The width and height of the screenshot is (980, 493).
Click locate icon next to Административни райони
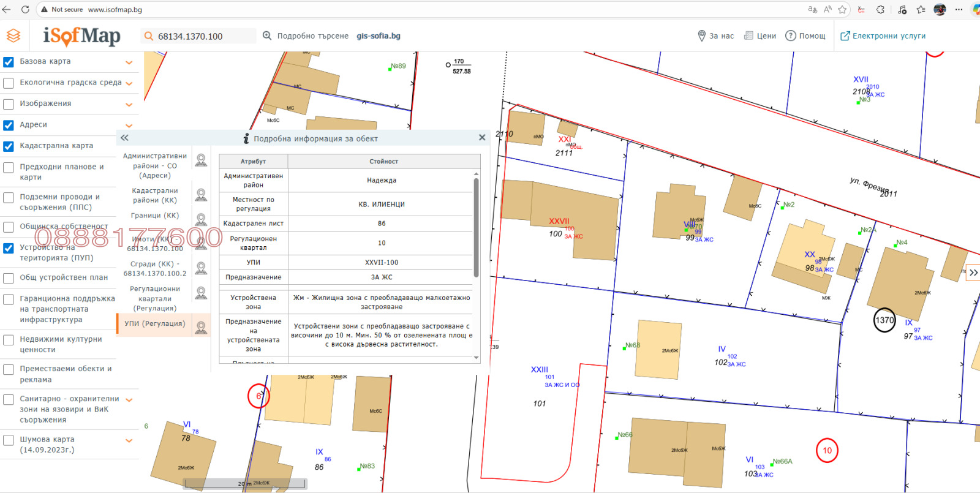201,160
